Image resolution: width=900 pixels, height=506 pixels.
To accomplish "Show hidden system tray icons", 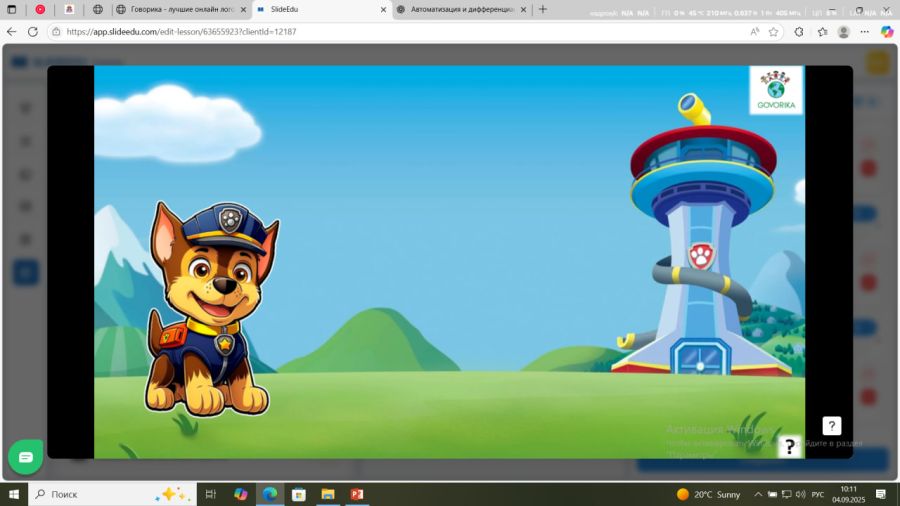I will pyautogui.click(x=758, y=494).
